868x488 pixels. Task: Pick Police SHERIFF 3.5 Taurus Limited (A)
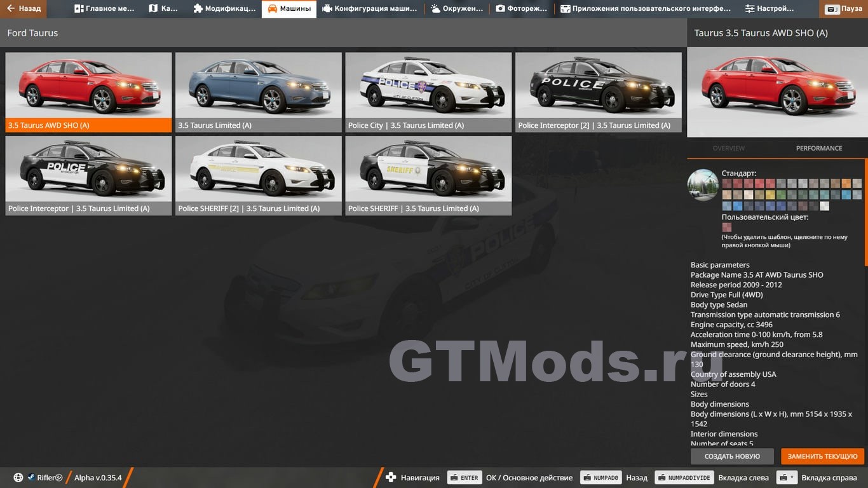(428, 175)
